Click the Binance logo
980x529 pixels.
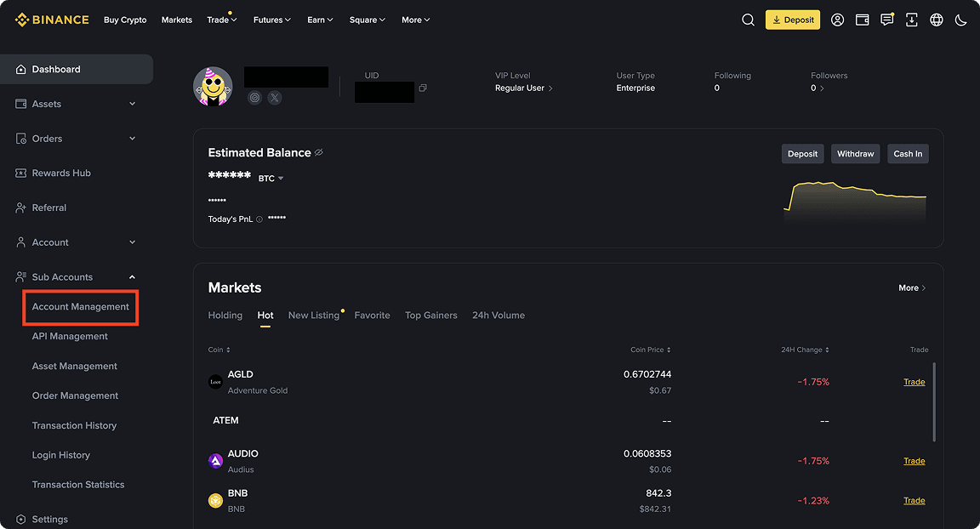[51, 19]
